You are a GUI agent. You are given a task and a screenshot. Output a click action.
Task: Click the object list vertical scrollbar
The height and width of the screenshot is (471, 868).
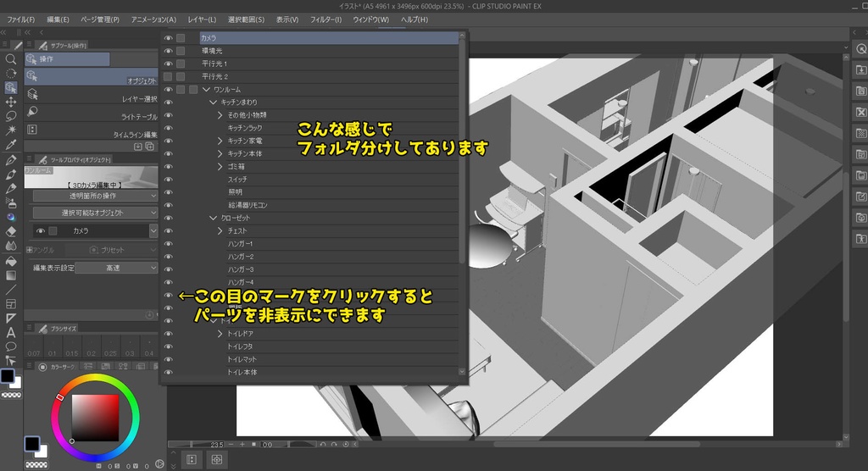click(x=462, y=149)
